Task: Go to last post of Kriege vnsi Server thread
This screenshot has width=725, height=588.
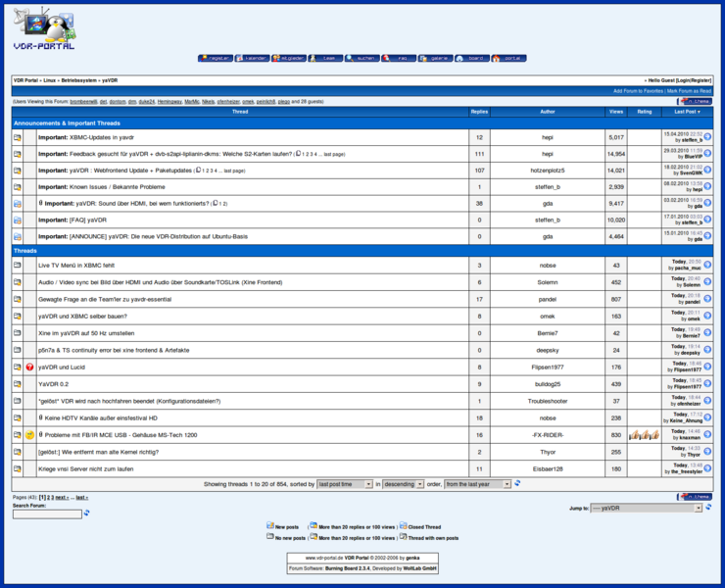Action: 707,468
